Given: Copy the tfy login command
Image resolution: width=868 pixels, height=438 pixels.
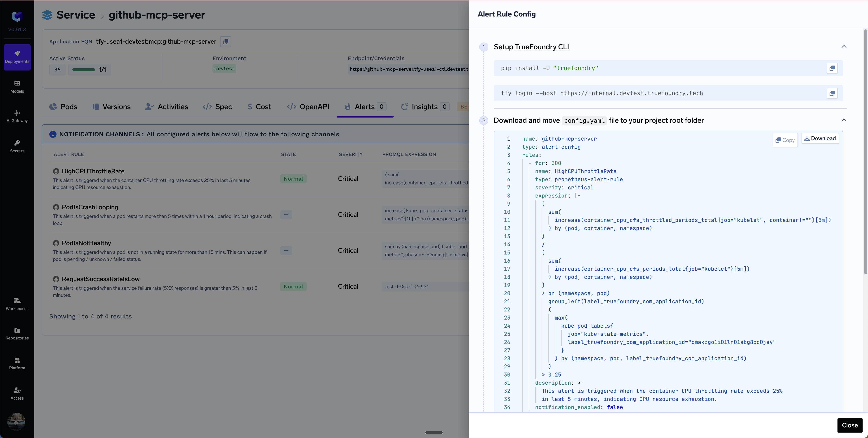Looking at the screenshot, I should (832, 93).
